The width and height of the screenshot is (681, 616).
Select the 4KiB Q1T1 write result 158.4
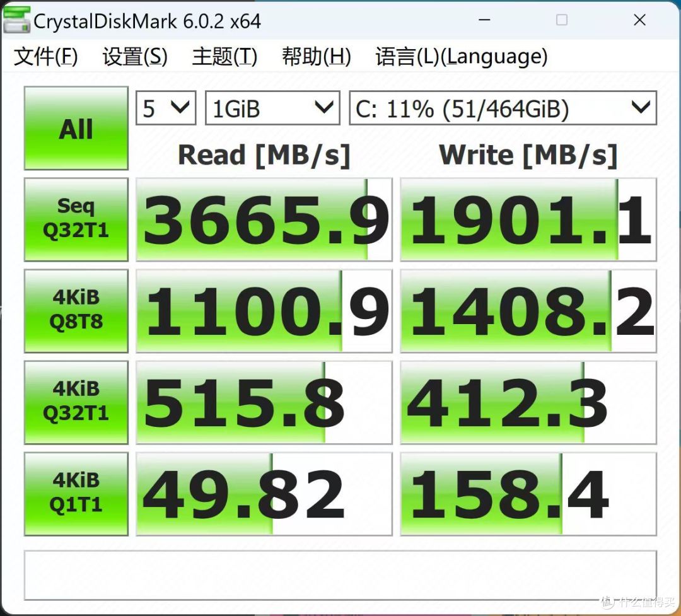528,494
